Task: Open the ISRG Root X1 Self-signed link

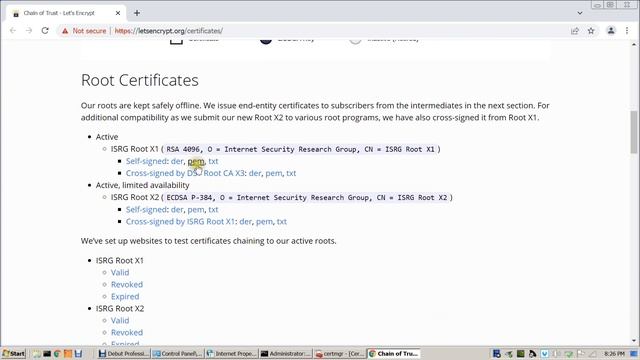Action: [146, 161]
